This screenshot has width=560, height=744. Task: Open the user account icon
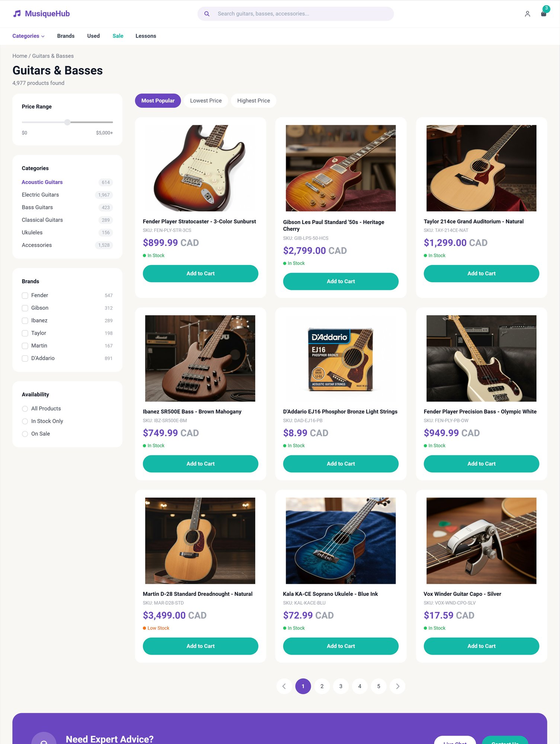pyautogui.click(x=527, y=14)
